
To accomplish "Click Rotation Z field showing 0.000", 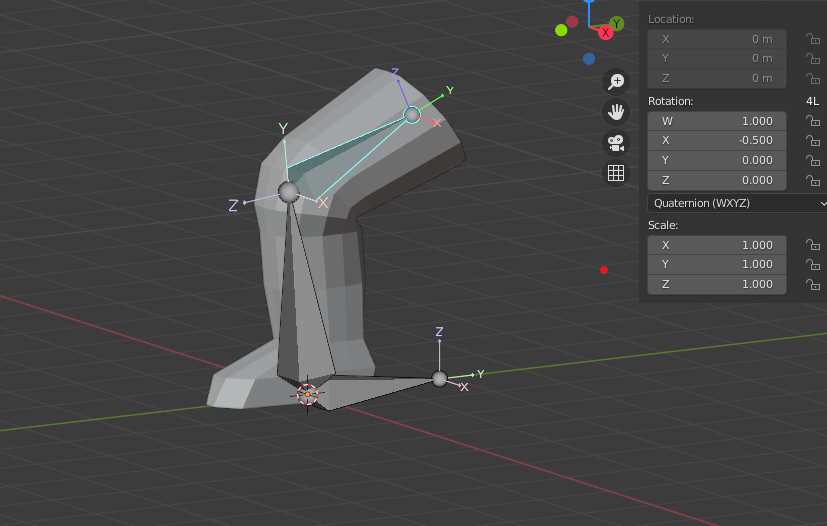I will tap(717, 180).
